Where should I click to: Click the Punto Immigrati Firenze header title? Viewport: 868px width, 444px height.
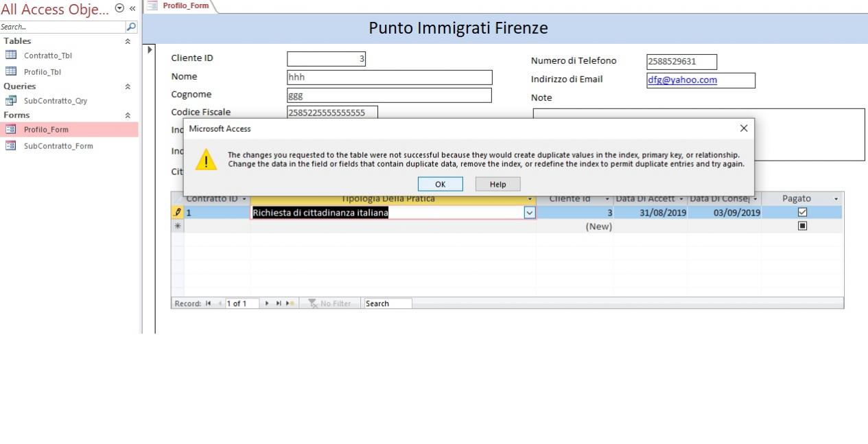(458, 28)
